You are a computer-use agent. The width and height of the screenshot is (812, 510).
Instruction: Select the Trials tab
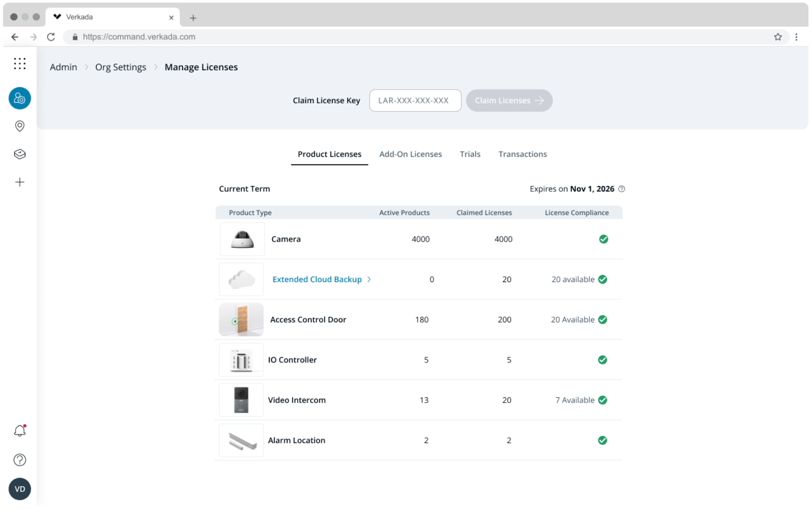click(x=470, y=154)
